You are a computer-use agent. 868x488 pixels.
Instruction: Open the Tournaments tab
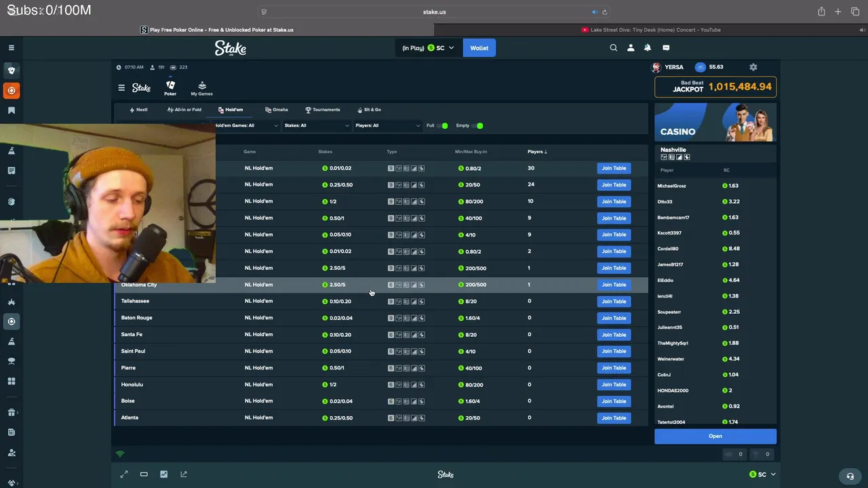tap(323, 110)
